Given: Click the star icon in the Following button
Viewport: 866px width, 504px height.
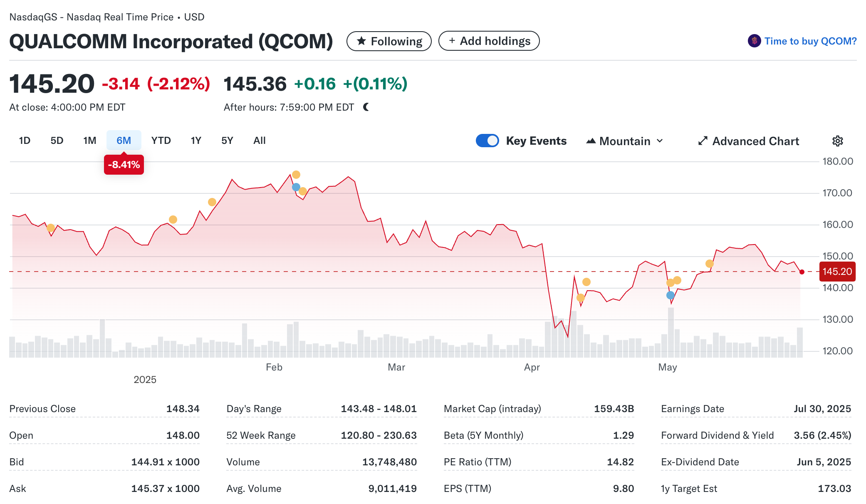Looking at the screenshot, I should point(361,41).
